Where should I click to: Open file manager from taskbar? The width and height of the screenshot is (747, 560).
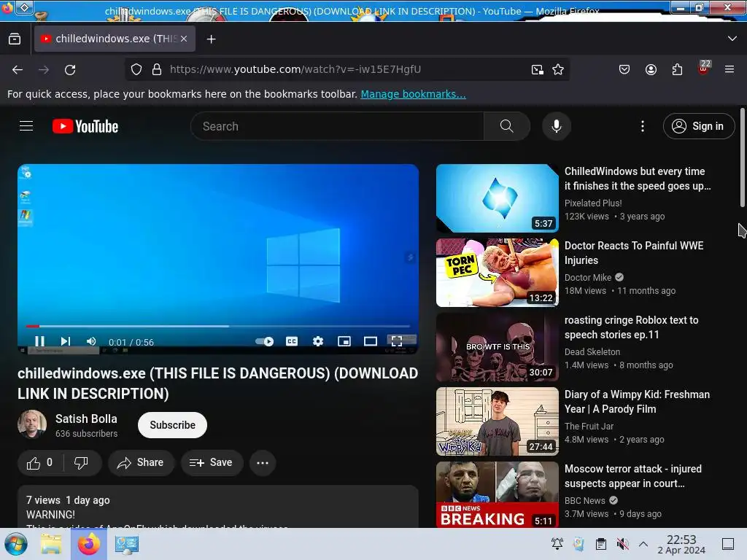tap(52, 544)
